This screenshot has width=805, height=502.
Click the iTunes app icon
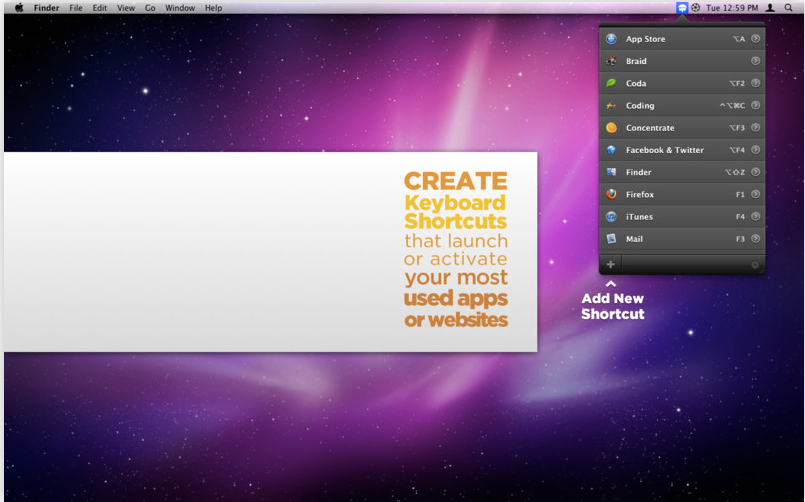[x=611, y=217]
